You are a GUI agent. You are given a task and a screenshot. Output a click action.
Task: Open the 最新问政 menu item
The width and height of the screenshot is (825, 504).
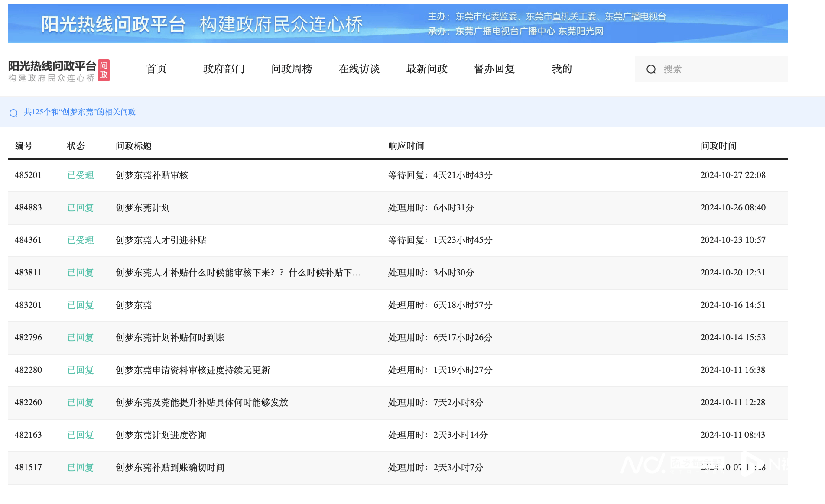click(x=426, y=69)
